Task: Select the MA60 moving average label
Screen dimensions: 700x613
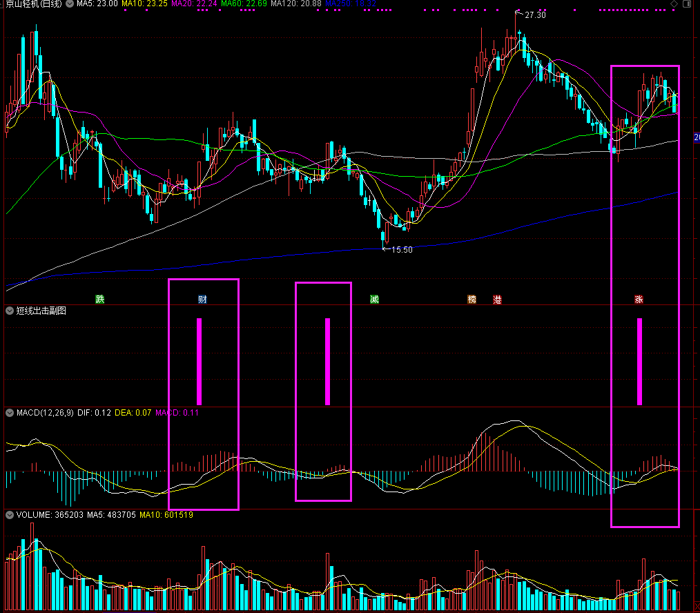Action: pos(244,3)
